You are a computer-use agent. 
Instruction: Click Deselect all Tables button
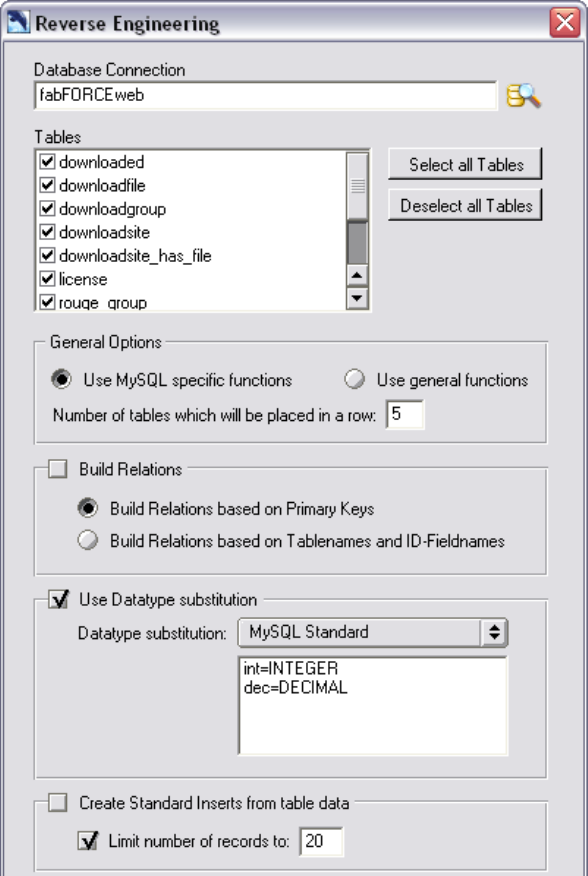coord(465,205)
